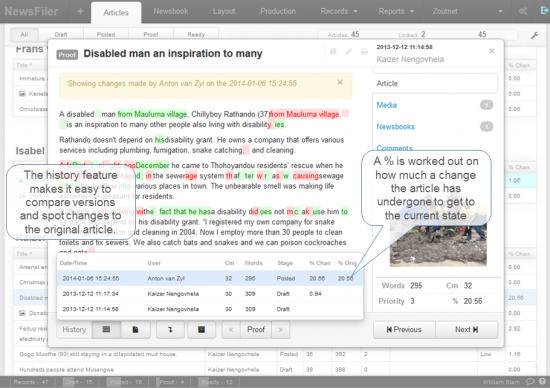This screenshot has height=388, width=550.
Task: Select the All filter tab
Action: (x=24, y=34)
